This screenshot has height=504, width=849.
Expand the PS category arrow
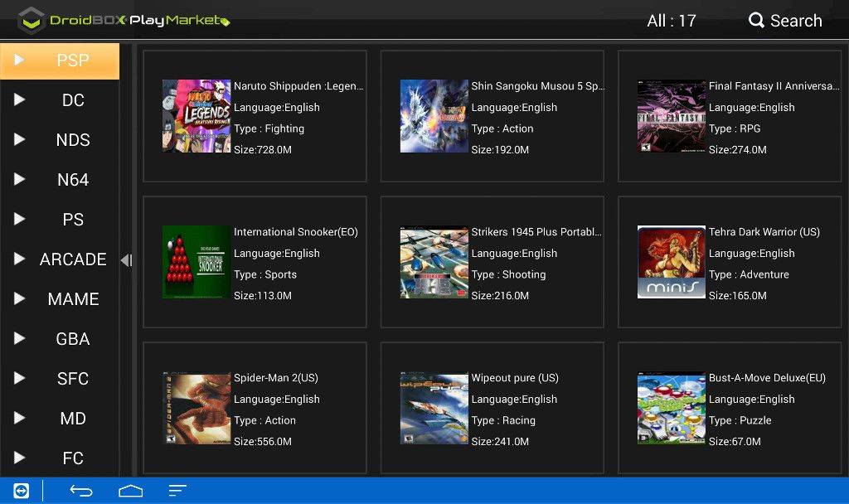coord(19,219)
